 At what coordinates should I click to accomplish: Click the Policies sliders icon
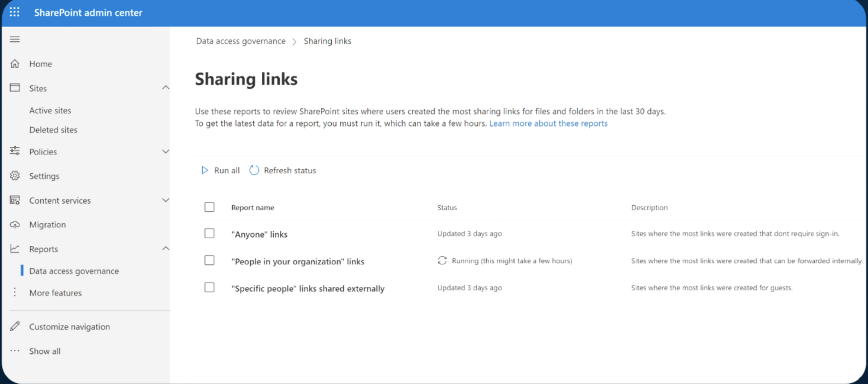tap(15, 151)
